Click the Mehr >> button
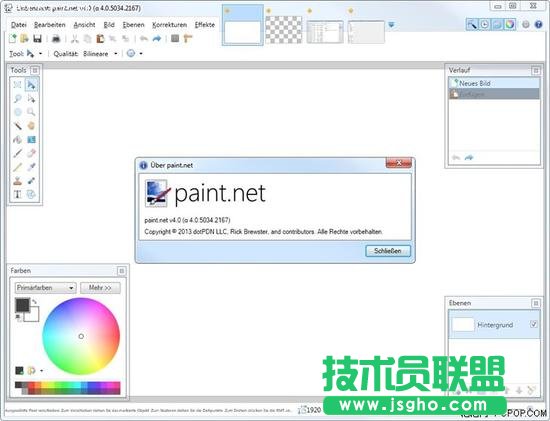 point(100,288)
